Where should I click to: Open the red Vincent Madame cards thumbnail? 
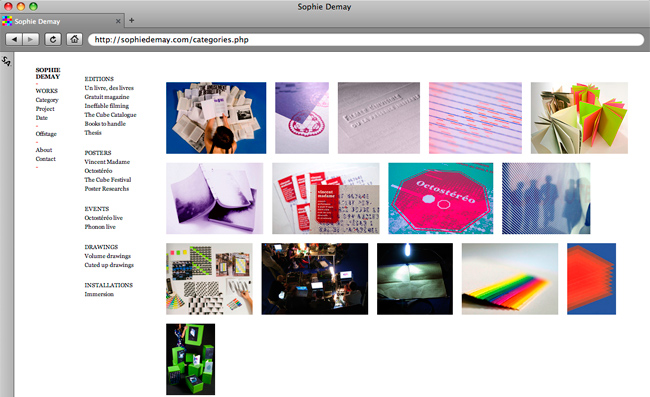[x=325, y=198]
